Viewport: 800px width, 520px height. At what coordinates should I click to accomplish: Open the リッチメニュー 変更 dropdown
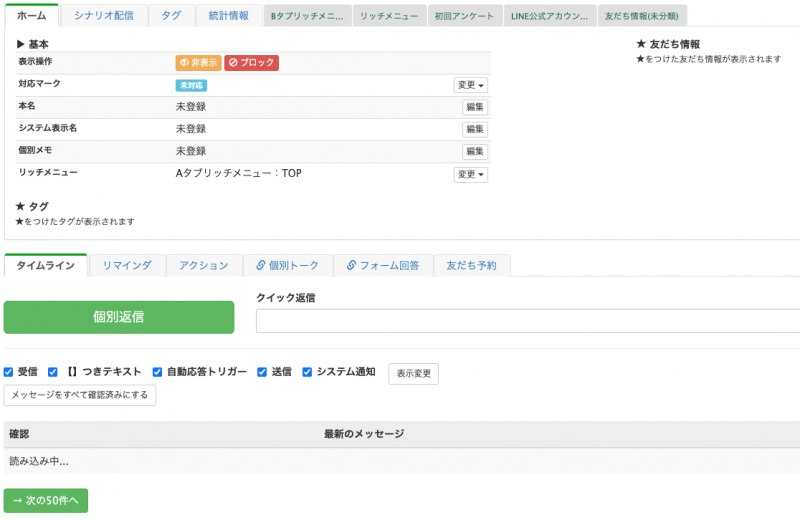tap(471, 174)
